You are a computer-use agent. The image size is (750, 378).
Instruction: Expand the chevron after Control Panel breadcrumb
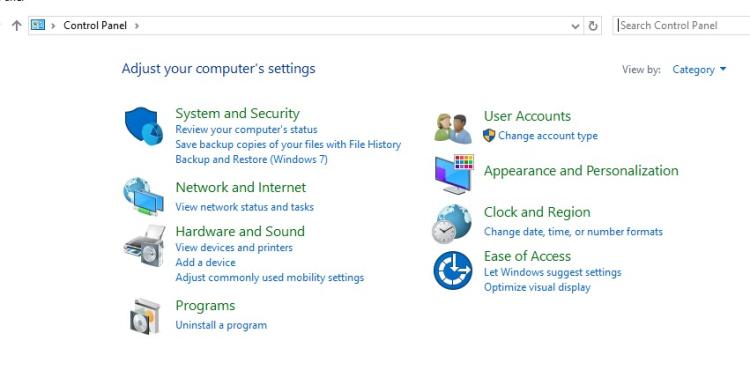(x=137, y=26)
